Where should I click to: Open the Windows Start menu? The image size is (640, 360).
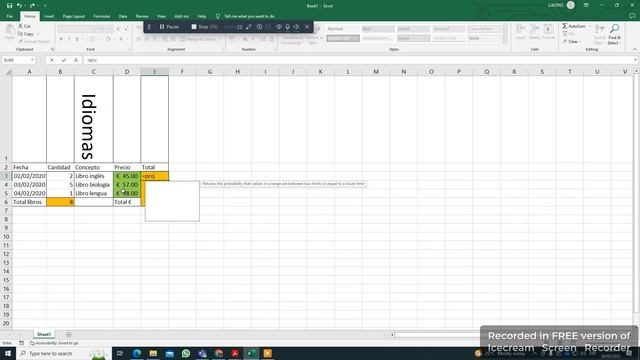click(8, 353)
